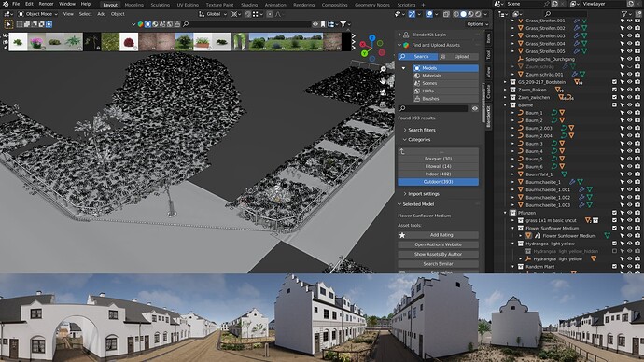Click Open Author's Website button

439,244
